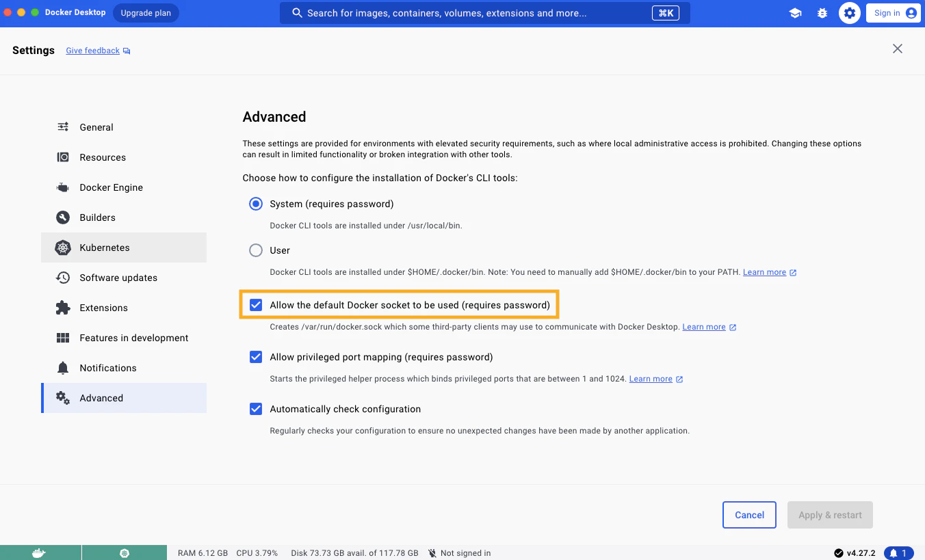
Task: Click the external link icon after docker.sock Learn more
Action: (733, 327)
